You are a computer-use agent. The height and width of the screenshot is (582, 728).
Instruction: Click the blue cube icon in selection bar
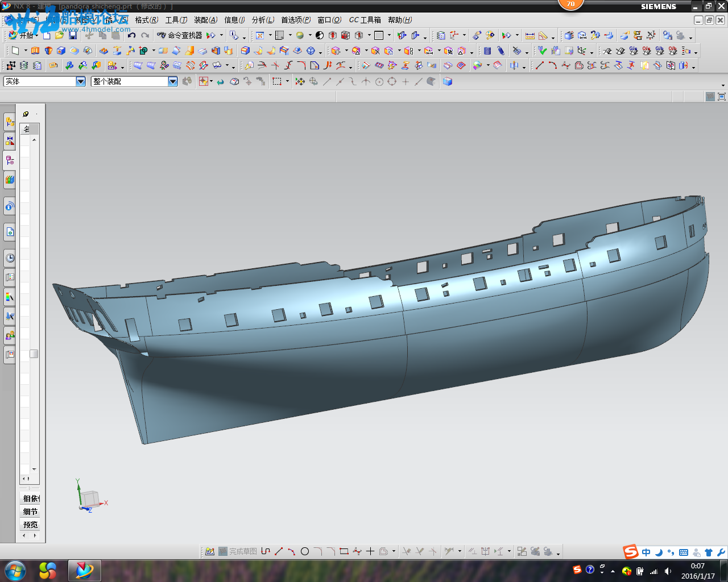448,82
